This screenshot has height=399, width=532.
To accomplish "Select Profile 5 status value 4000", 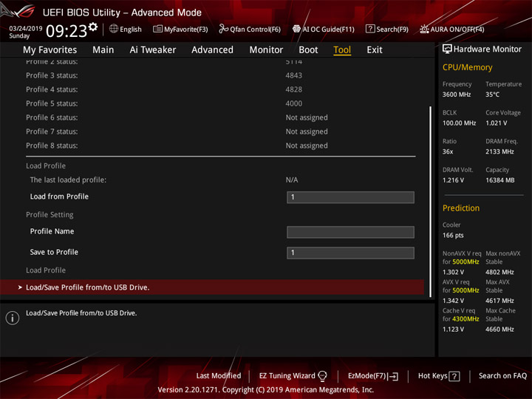I will click(294, 103).
